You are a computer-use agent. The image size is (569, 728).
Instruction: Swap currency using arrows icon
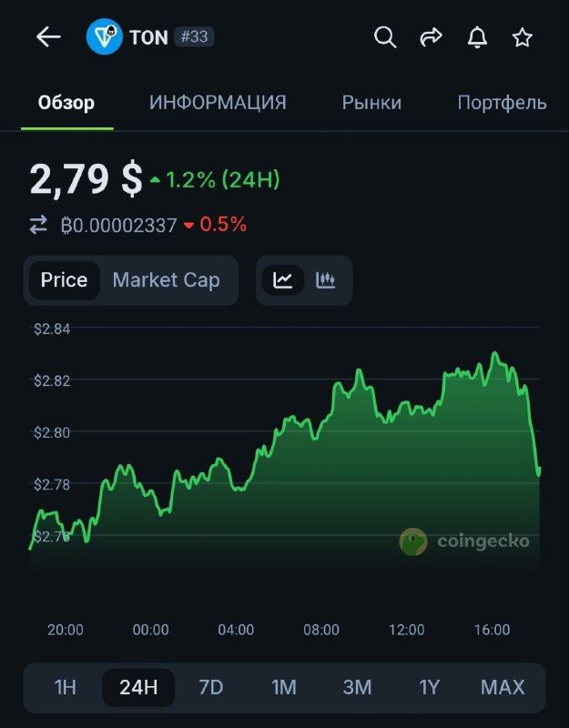click(38, 225)
